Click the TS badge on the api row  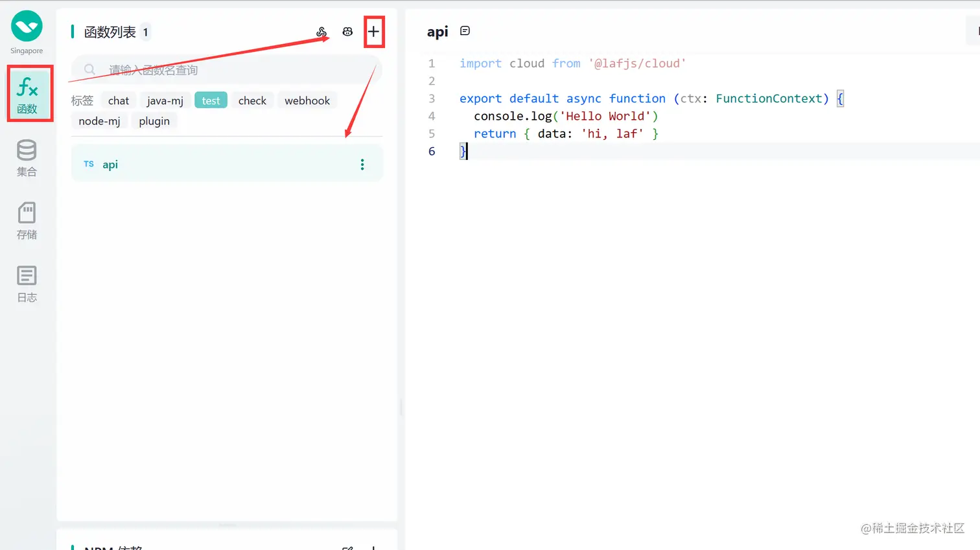point(89,165)
